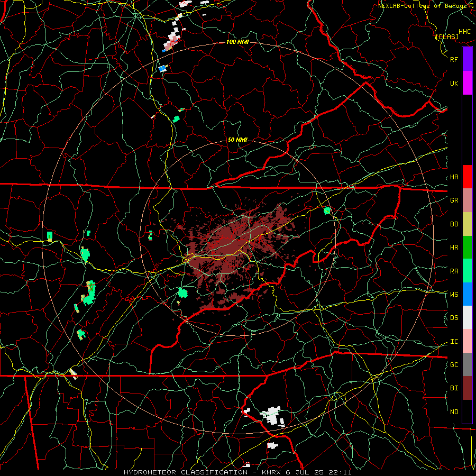Screen dimensions: 476x476
Task: Click the white DS legend swatch
Action: pos(467,317)
